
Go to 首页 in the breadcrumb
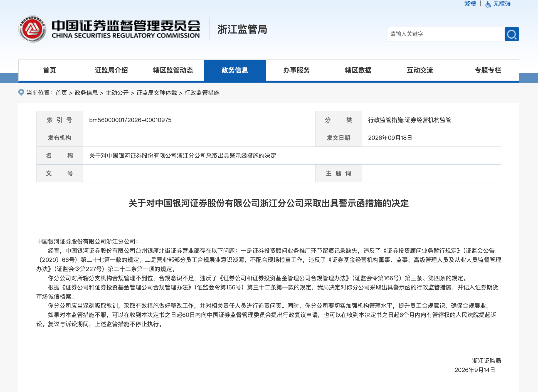pyautogui.click(x=61, y=93)
